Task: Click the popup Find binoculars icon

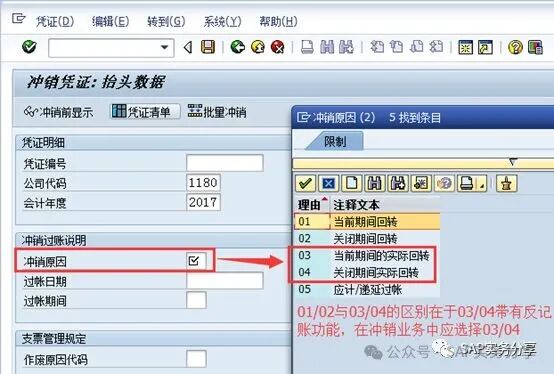Action: [375, 183]
